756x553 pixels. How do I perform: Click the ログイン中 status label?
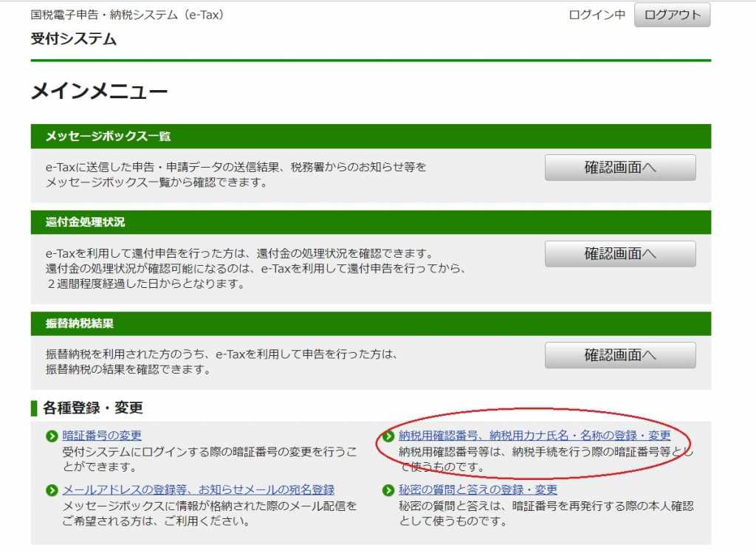597,16
